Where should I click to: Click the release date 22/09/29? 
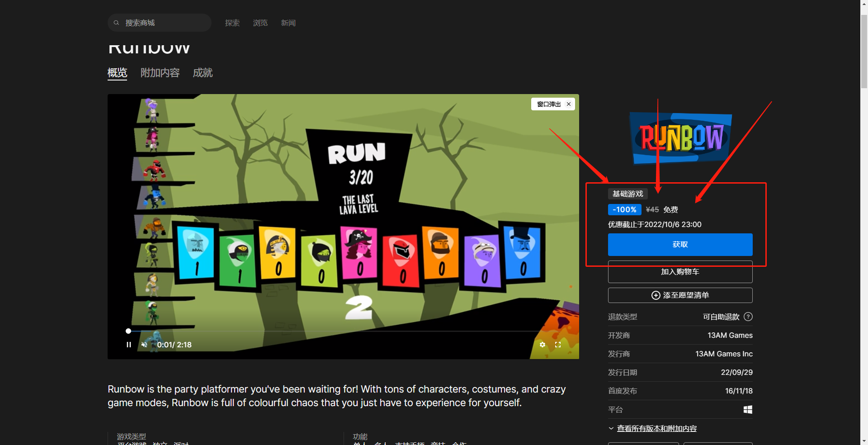[737, 372]
